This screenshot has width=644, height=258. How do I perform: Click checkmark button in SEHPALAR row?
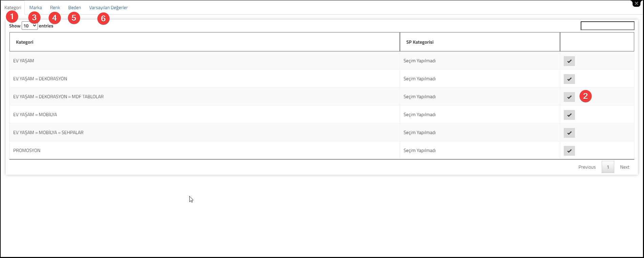pyautogui.click(x=569, y=133)
